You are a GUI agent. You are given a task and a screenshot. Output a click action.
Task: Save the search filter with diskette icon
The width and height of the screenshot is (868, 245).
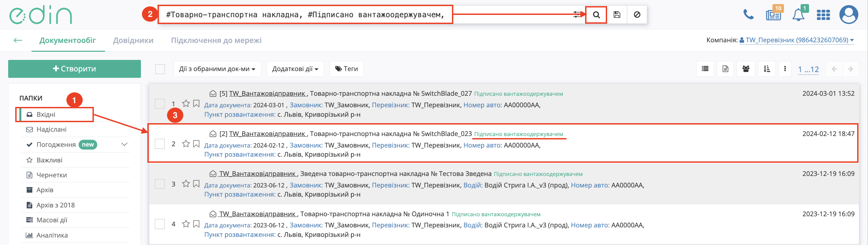click(617, 15)
